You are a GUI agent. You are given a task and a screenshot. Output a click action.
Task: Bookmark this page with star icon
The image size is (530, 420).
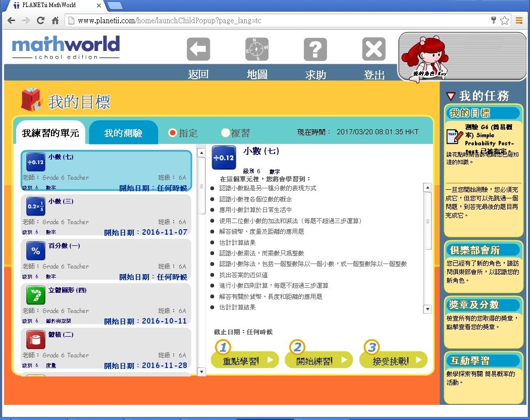[x=504, y=21]
